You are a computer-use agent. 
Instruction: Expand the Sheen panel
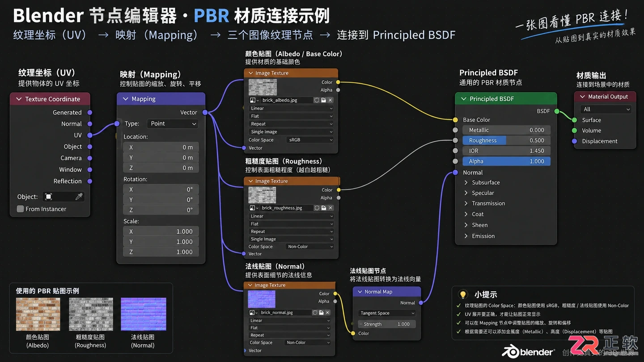pos(466,225)
